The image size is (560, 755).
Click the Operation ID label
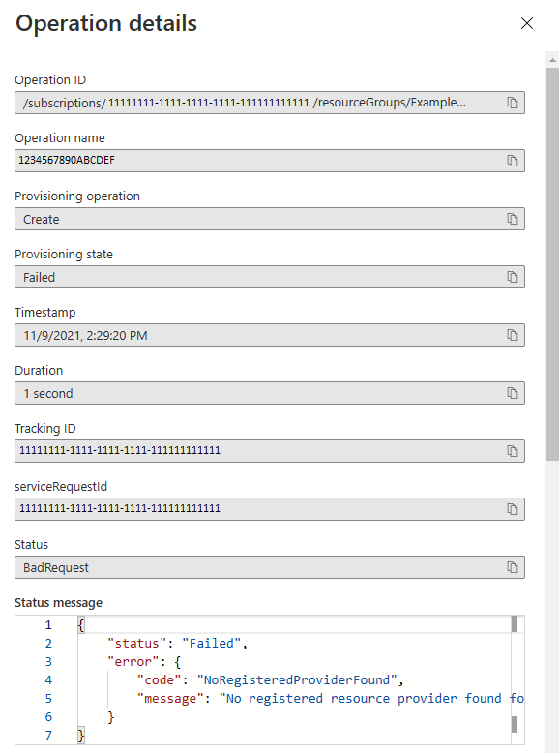pos(50,80)
